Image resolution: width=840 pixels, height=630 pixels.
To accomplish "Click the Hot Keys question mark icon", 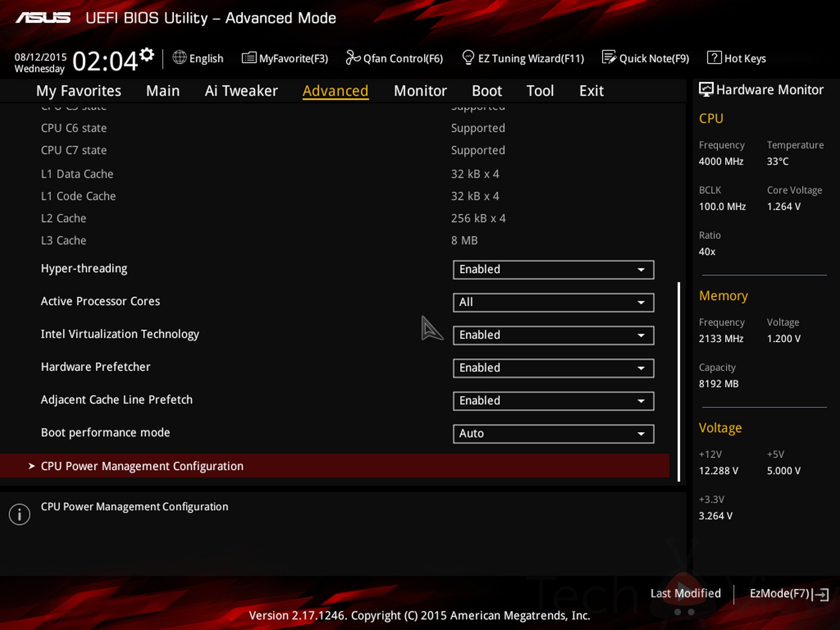I will (x=714, y=57).
